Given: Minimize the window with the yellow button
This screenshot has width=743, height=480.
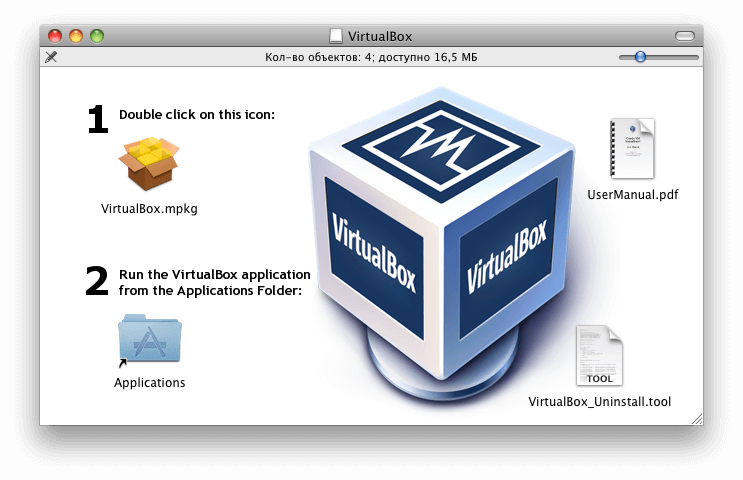Looking at the screenshot, I should click(x=76, y=36).
